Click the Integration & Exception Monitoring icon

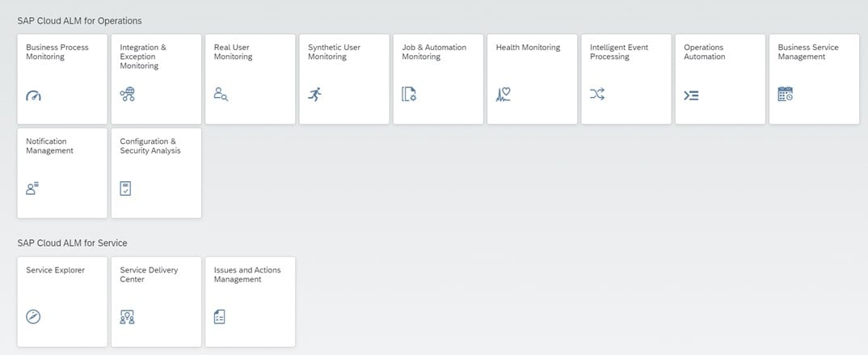pos(127,95)
